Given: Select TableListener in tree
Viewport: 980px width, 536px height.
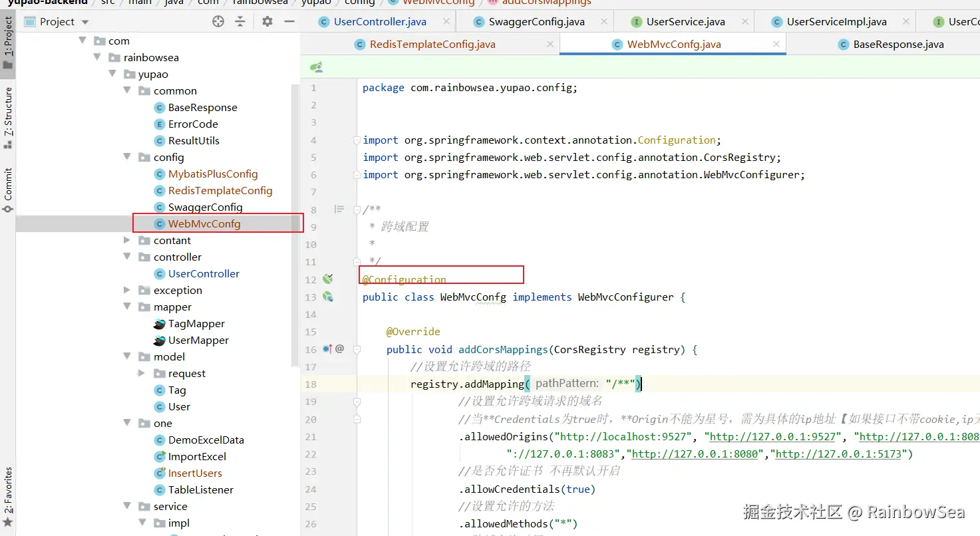Looking at the screenshot, I should coord(200,489).
